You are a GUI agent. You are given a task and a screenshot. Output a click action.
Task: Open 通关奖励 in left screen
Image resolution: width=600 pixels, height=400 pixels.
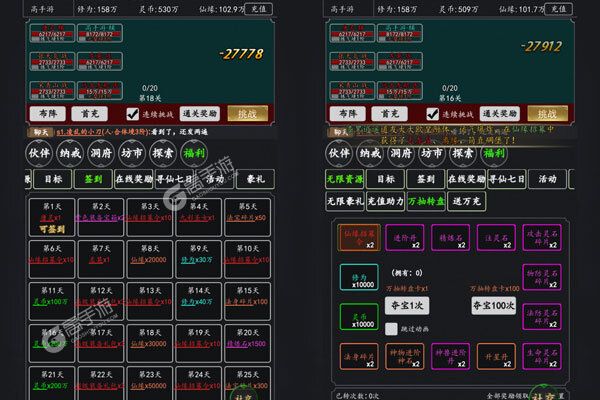click(x=200, y=114)
